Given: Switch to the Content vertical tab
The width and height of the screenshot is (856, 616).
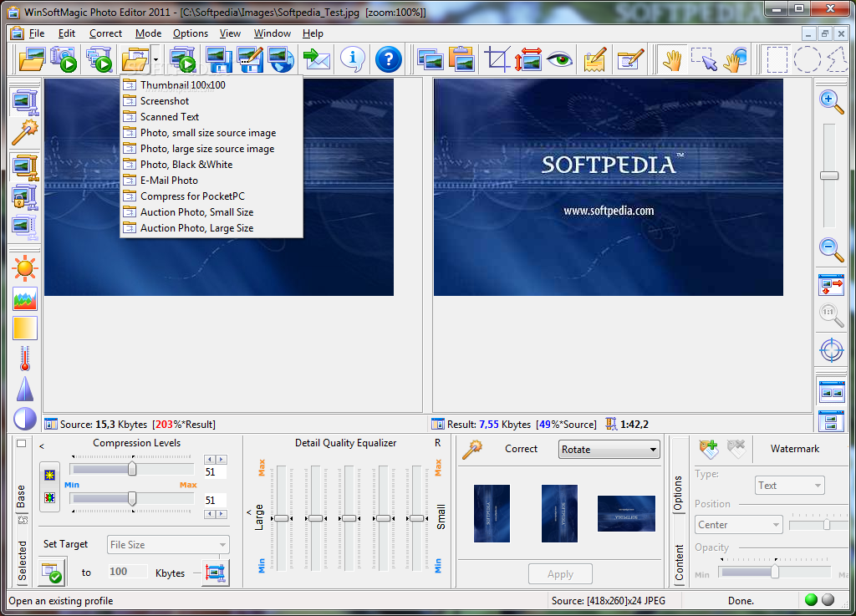Looking at the screenshot, I should (x=679, y=562).
